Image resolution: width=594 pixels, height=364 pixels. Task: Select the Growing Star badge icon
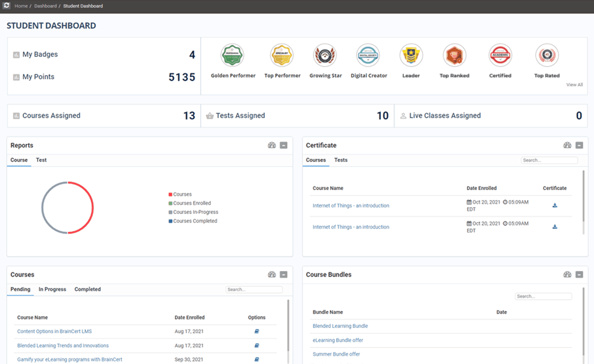325,55
